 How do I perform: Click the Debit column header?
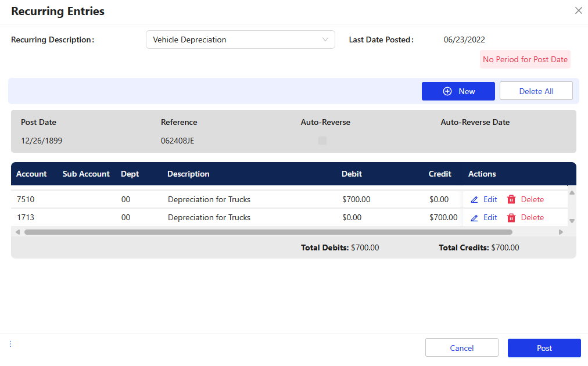click(352, 174)
